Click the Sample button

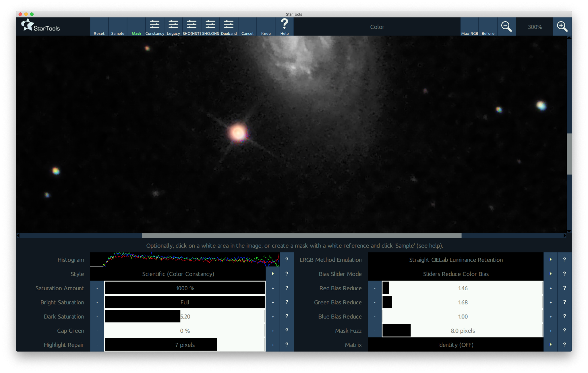[x=118, y=27]
